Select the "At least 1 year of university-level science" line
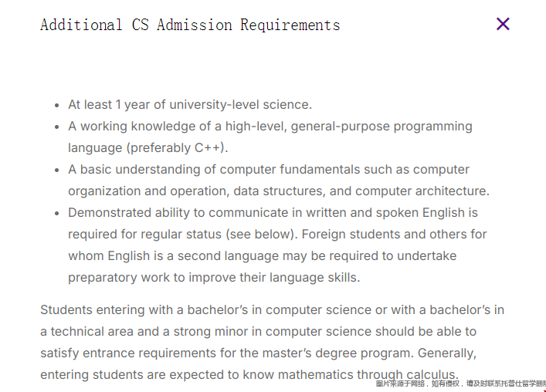The height and width of the screenshot is (392, 546). point(190,104)
